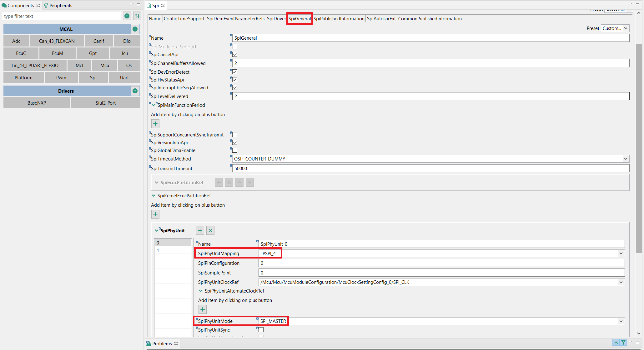644x350 pixels.
Task: Click the sort components icon beside the filter box
Action: click(x=137, y=16)
